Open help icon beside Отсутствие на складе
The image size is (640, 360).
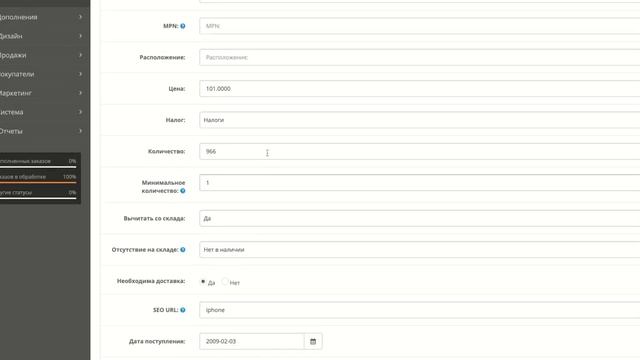183,250
